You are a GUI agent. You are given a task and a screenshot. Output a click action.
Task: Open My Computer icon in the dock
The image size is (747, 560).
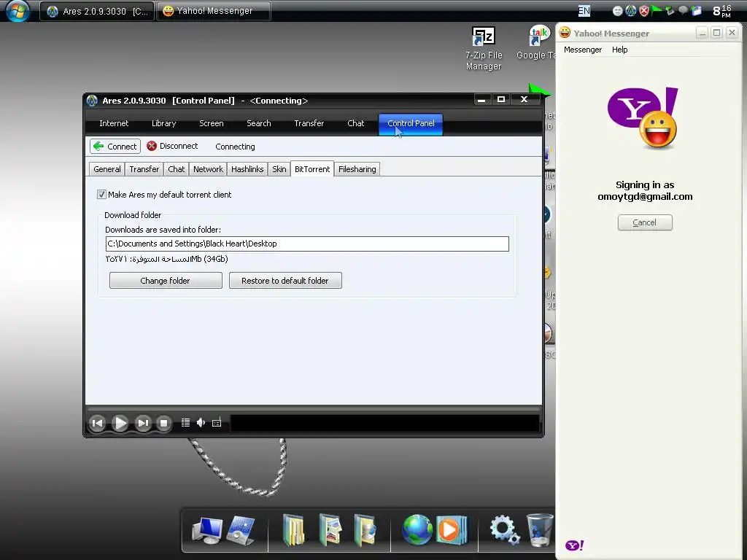coord(206,530)
